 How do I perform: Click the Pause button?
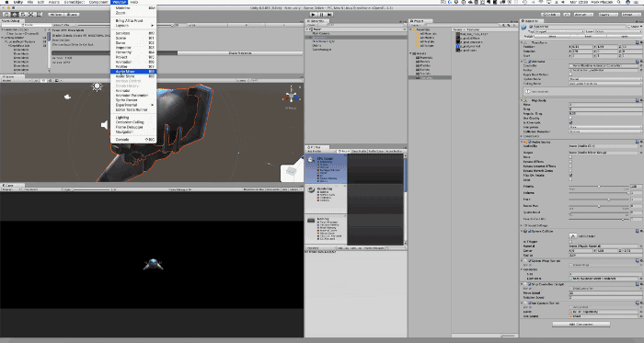322,15
